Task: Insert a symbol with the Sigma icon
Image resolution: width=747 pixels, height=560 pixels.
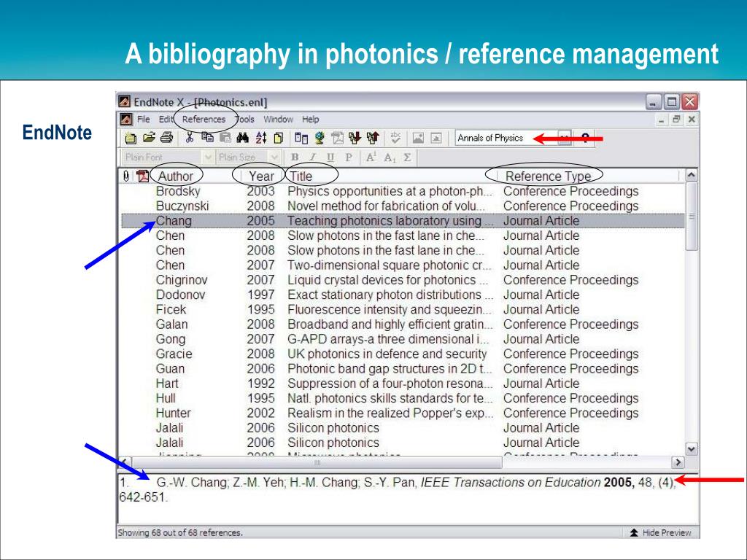Action: 407,157
